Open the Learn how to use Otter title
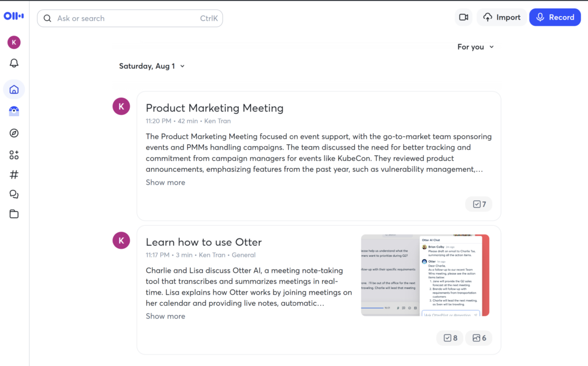 pyautogui.click(x=204, y=242)
